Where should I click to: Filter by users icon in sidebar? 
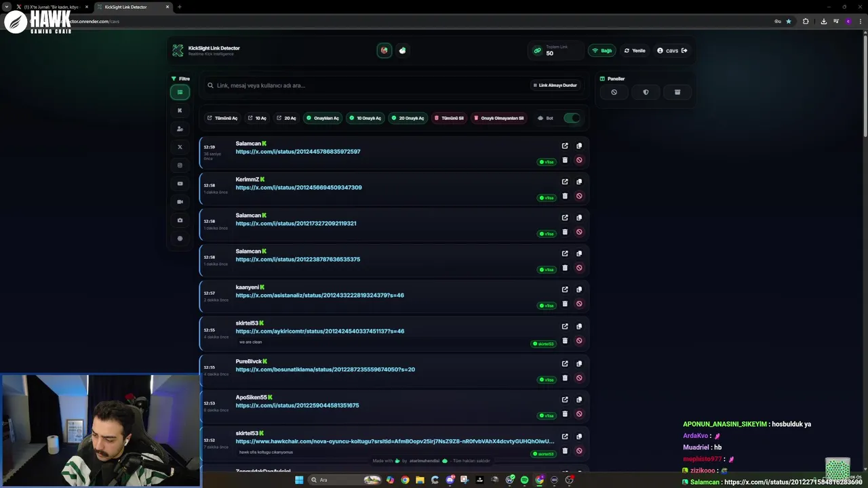point(180,129)
